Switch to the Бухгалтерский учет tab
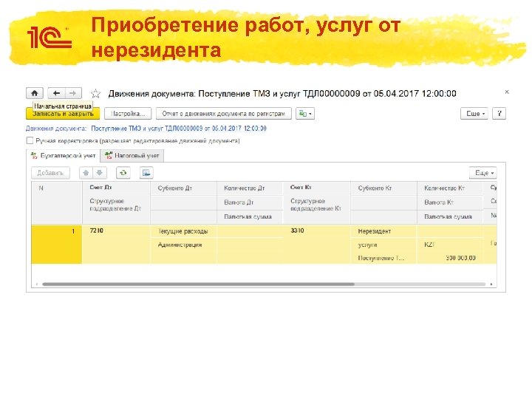532x399 pixels. tap(64, 156)
